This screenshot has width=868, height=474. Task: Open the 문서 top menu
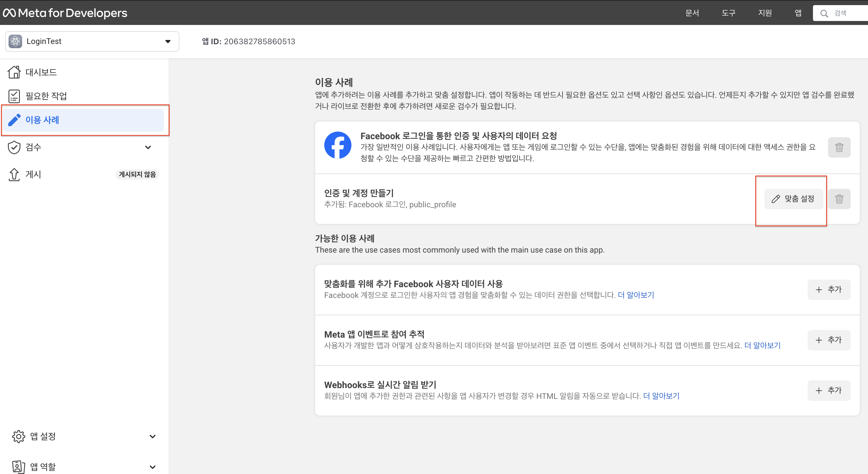coord(692,13)
